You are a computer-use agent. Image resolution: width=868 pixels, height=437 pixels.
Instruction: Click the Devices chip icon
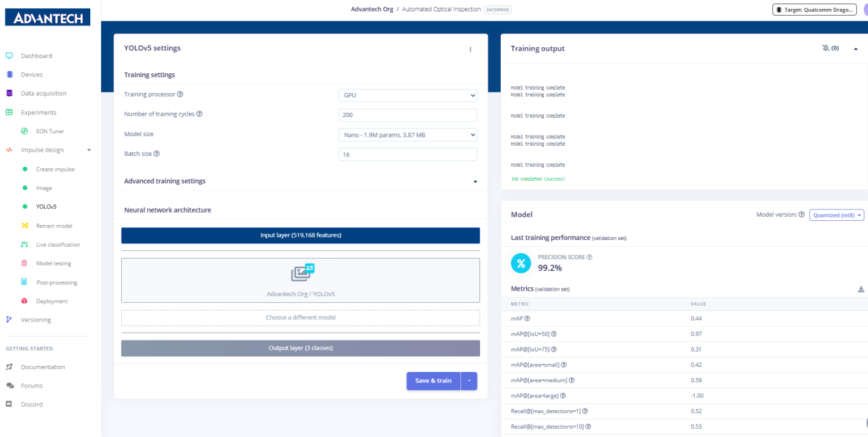pos(9,75)
